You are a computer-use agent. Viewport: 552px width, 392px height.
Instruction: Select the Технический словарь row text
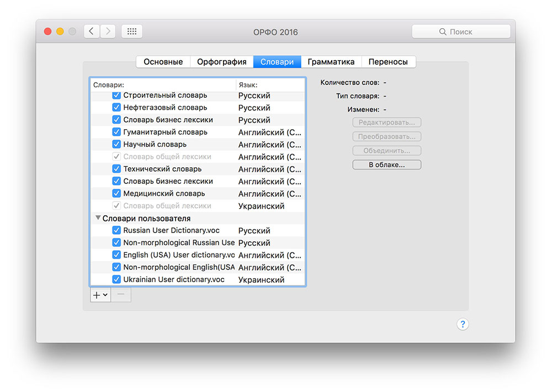(162, 169)
